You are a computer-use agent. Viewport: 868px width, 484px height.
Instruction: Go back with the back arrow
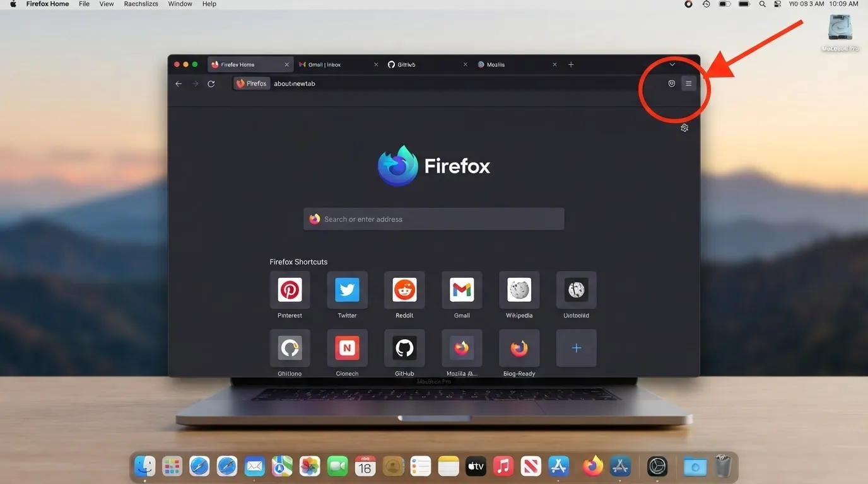coord(179,84)
